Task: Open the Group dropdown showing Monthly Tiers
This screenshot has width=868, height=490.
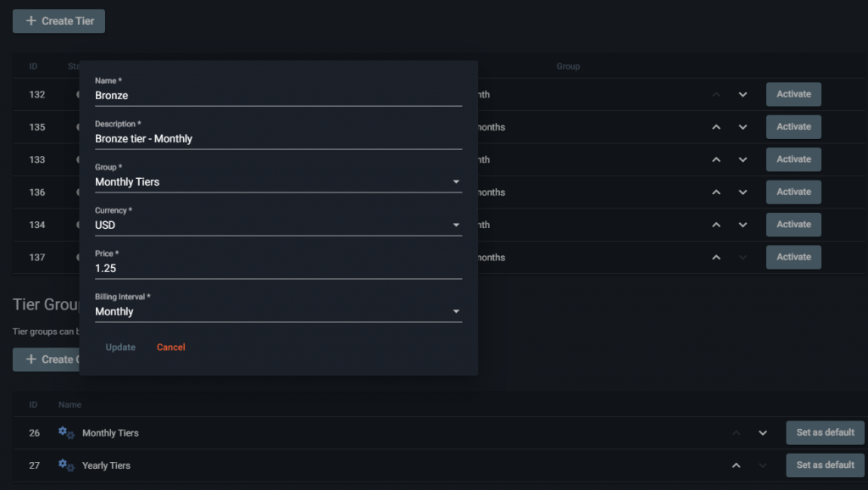Action: pyautogui.click(x=278, y=181)
